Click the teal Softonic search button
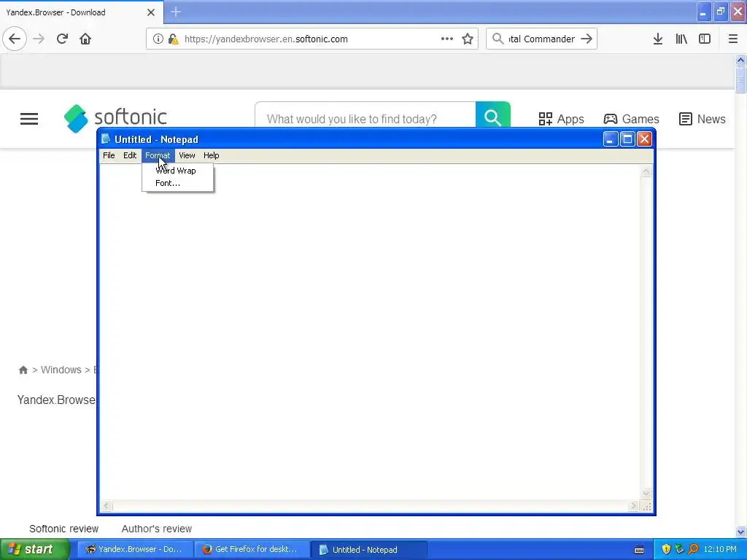 coord(492,116)
